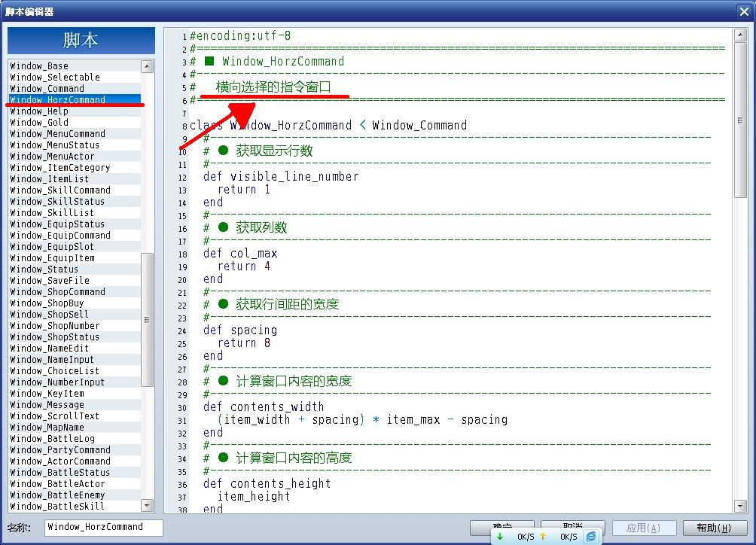
Task: Select Window_HorzCommand in the script list
Action: pos(75,100)
